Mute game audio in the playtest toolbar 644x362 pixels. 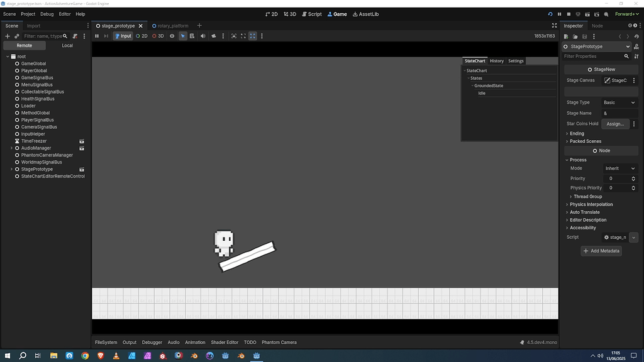click(x=203, y=36)
